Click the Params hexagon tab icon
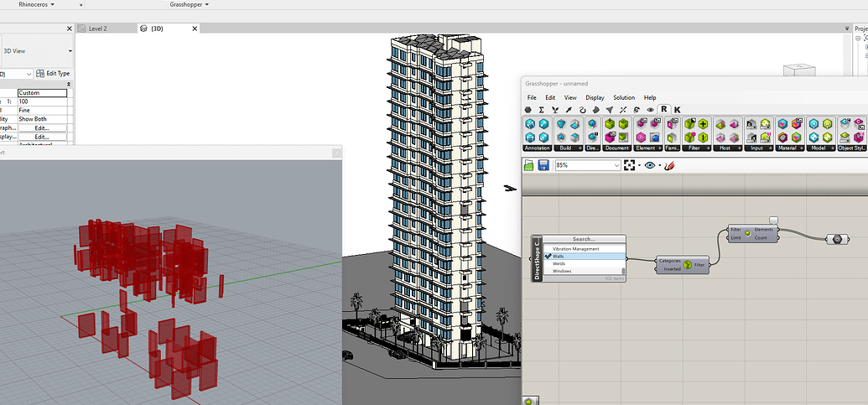The width and height of the screenshot is (868, 405). 528,109
